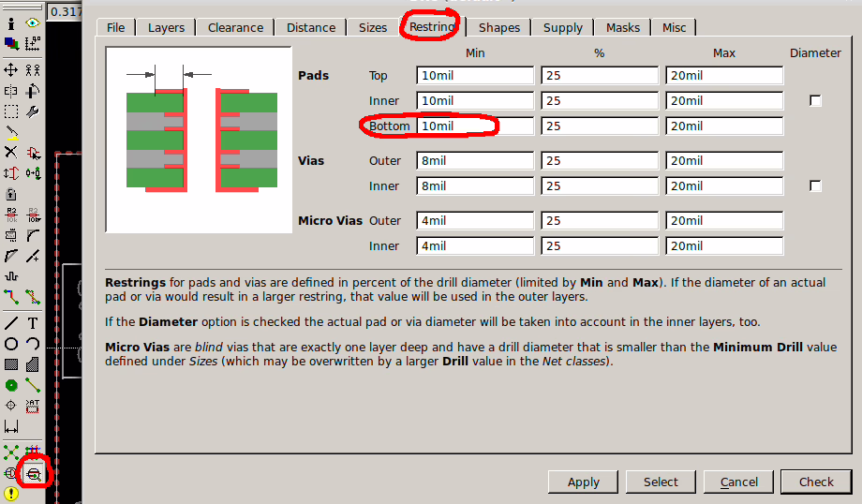The height and width of the screenshot is (504, 862).
Task: Open the Clearance tab
Action: 235,27
